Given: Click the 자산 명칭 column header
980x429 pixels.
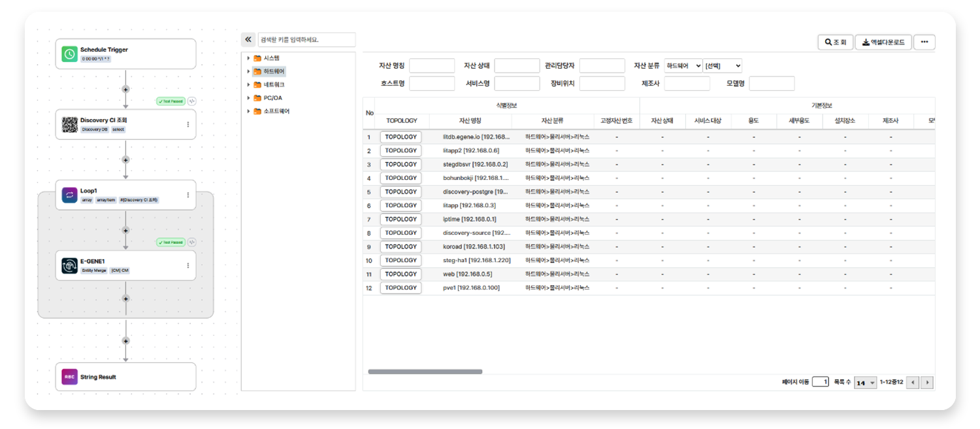Looking at the screenshot, I should coord(469,120).
